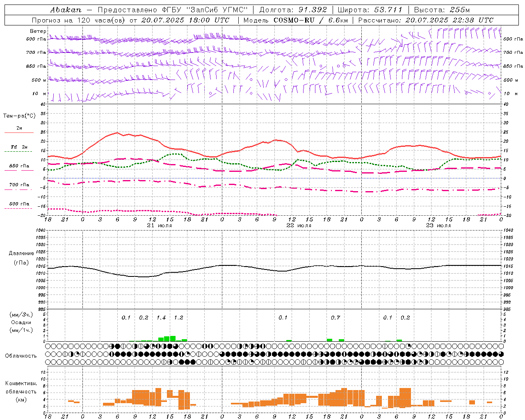This screenshot has width=525, height=420.
Task: Click the "Td 2м" dew point legend entry
Action: pos(19,147)
